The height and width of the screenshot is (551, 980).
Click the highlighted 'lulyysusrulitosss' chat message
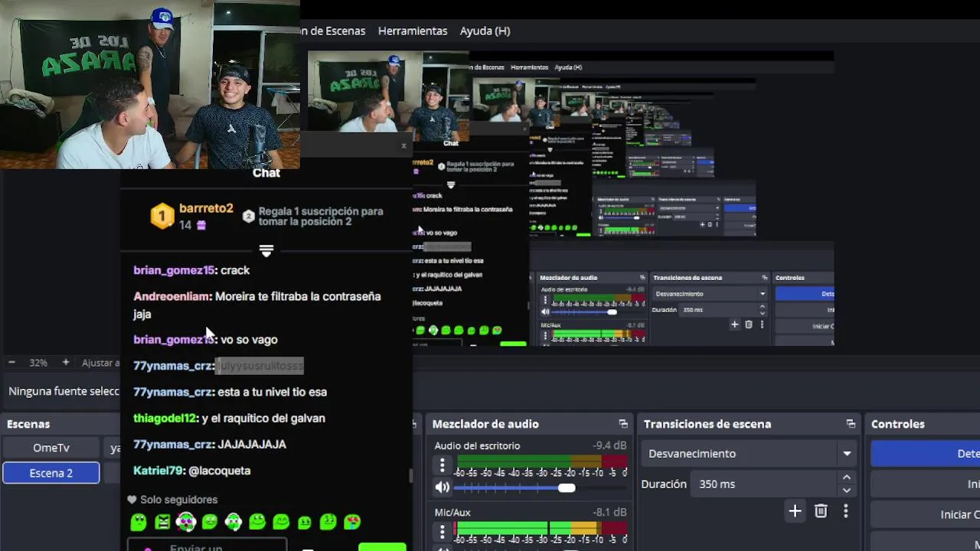pos(260,366)
